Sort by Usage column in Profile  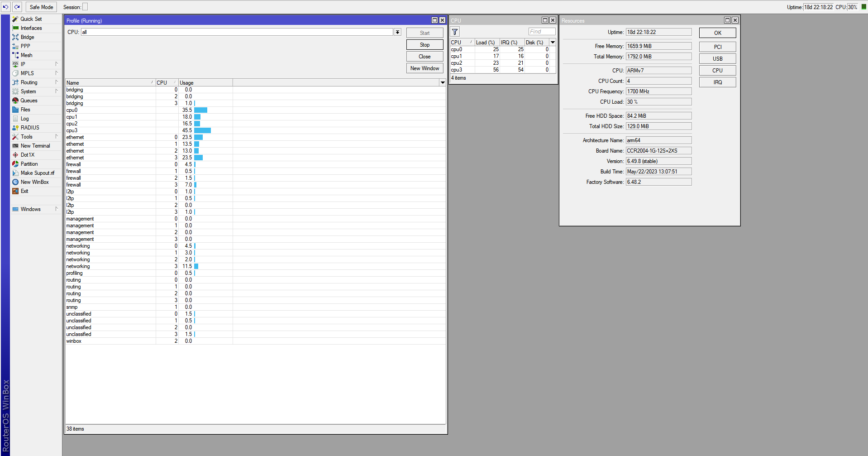[x=205, y=83]
